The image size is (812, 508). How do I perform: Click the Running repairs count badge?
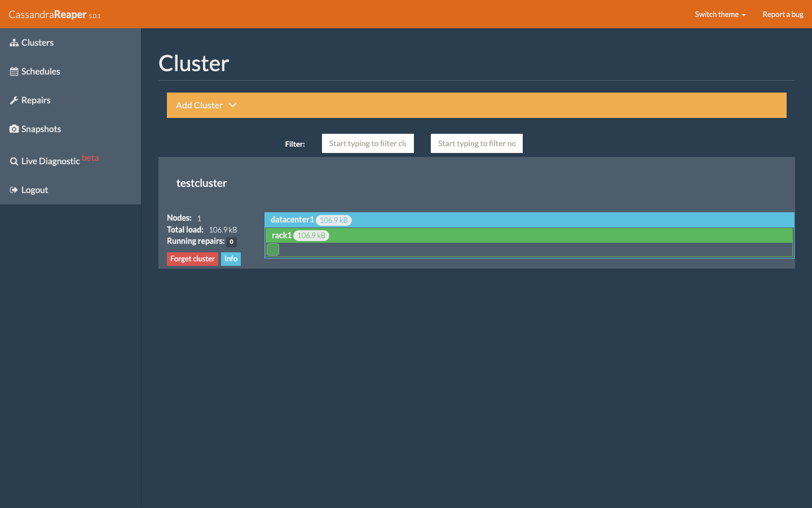231,242
